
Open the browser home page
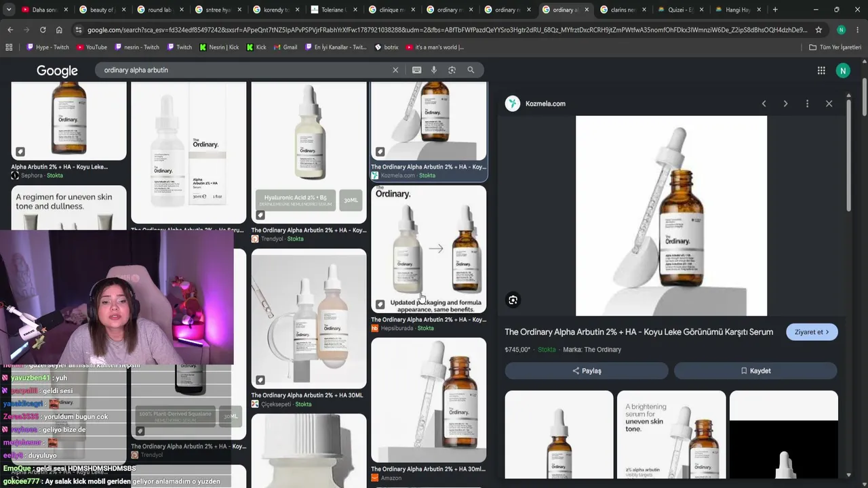(x=59, y=30)
